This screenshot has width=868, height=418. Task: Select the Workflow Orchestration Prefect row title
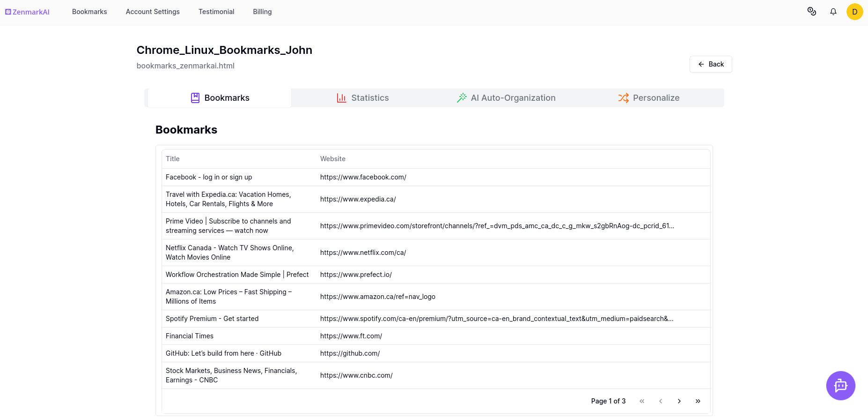pos(237,275)
